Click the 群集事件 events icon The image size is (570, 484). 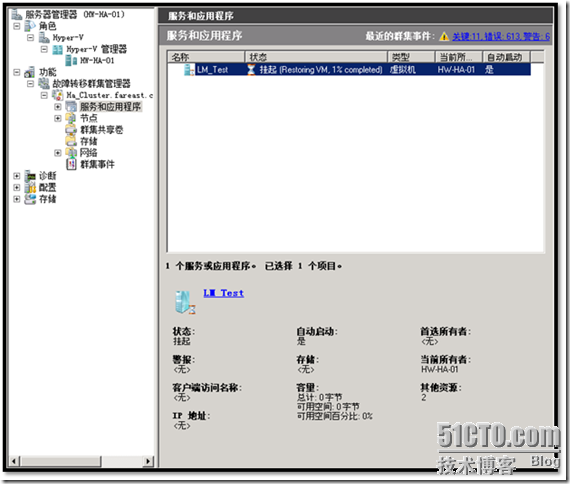(x=71, y=164)
